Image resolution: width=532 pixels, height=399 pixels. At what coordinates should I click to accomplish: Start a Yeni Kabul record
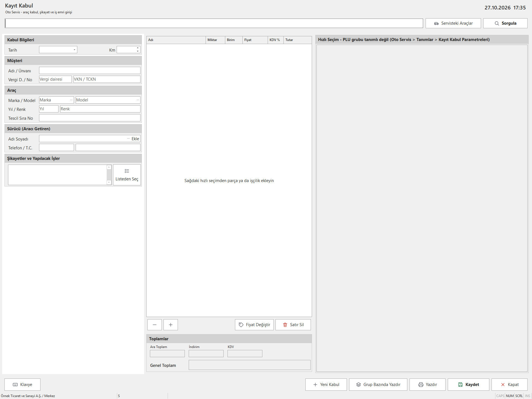326,385
